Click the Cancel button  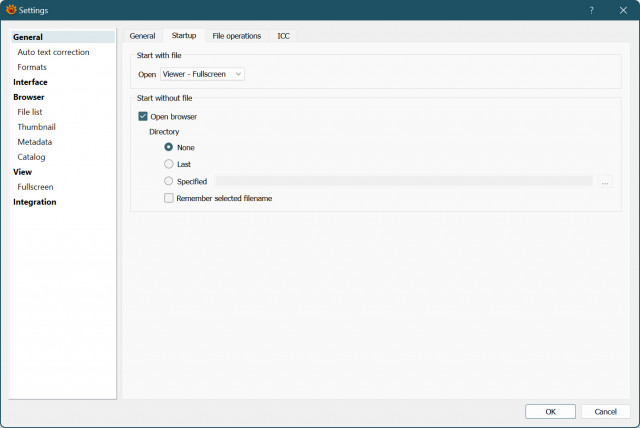tap(605, 412)
